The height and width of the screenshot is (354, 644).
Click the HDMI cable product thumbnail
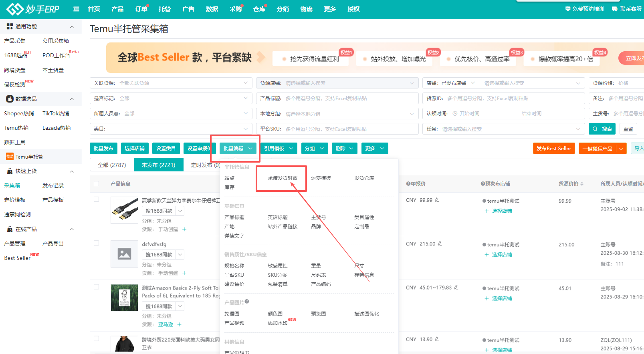124,210
